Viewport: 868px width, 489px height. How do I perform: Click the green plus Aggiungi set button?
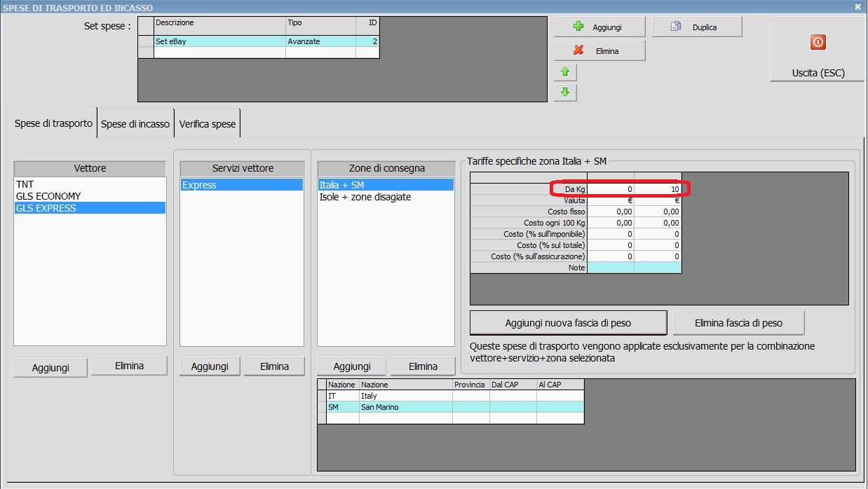coord(599,27)
